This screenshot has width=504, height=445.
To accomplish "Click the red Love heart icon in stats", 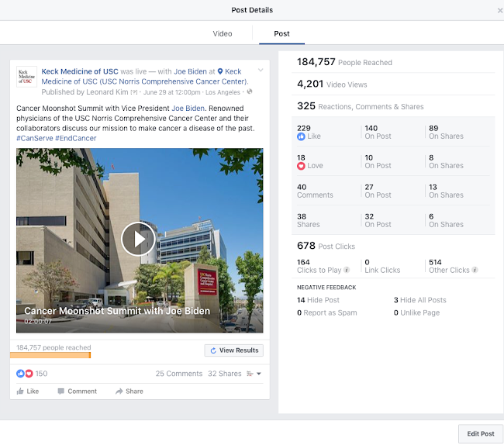I will tap(301, 166).
